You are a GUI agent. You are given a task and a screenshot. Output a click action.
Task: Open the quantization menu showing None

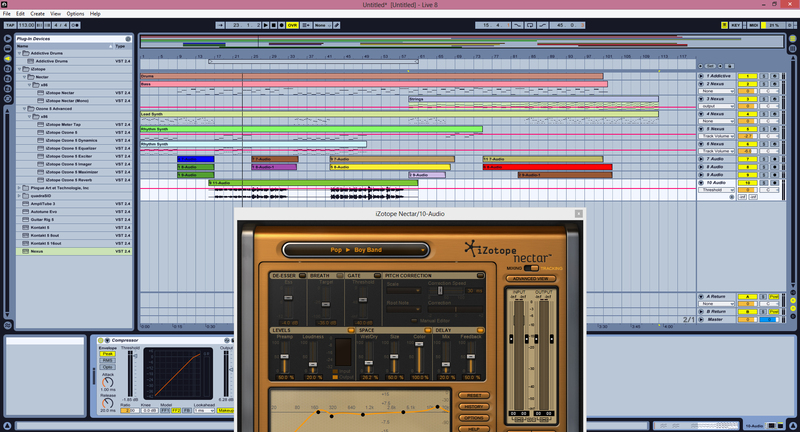[x=322, y=25]
